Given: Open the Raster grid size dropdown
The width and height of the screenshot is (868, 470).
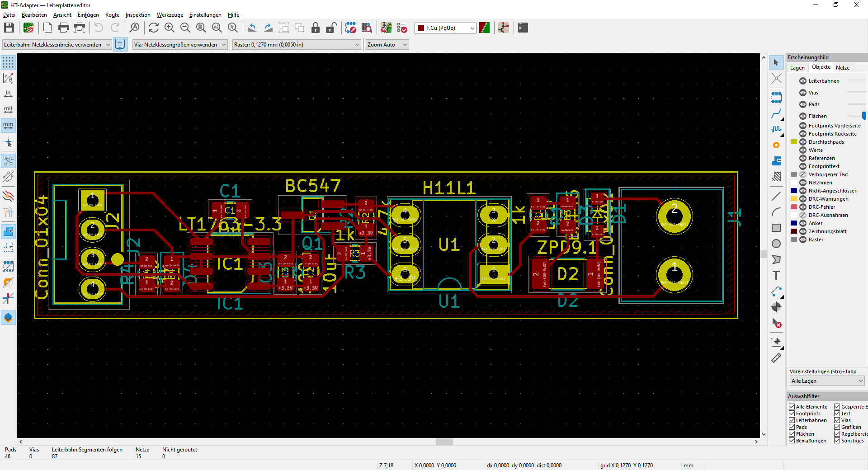Looking at the screenshot, I should (297, 45).
